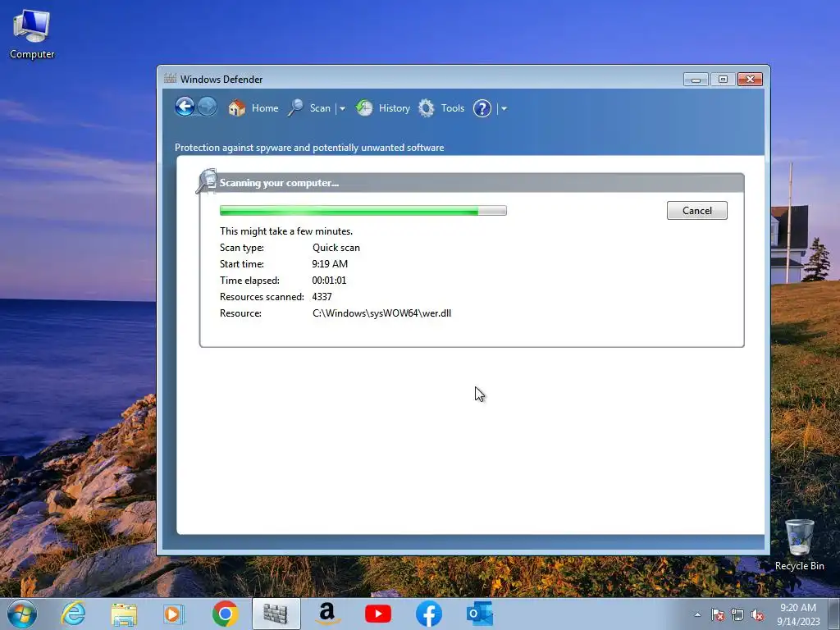Viewport: 840px width, 630px height.
Task: Expand the Help options dropdown arrow
Action: [504, 108]
